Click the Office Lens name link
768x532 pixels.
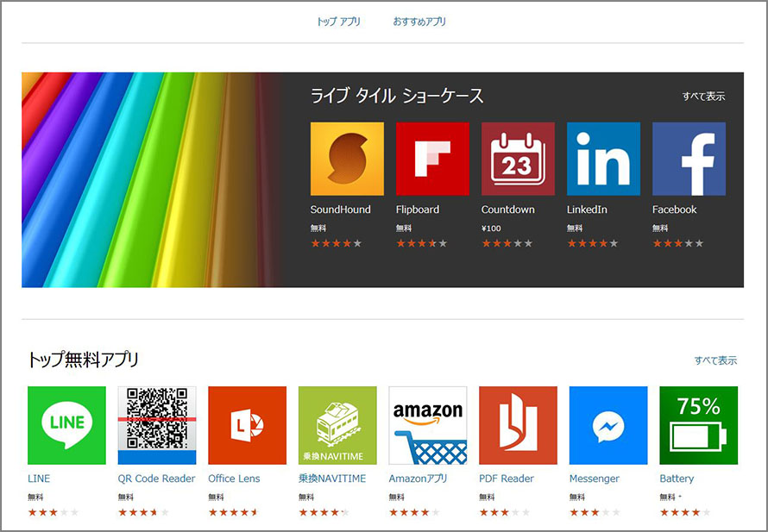pyautogui.click(x=234, y=479)
